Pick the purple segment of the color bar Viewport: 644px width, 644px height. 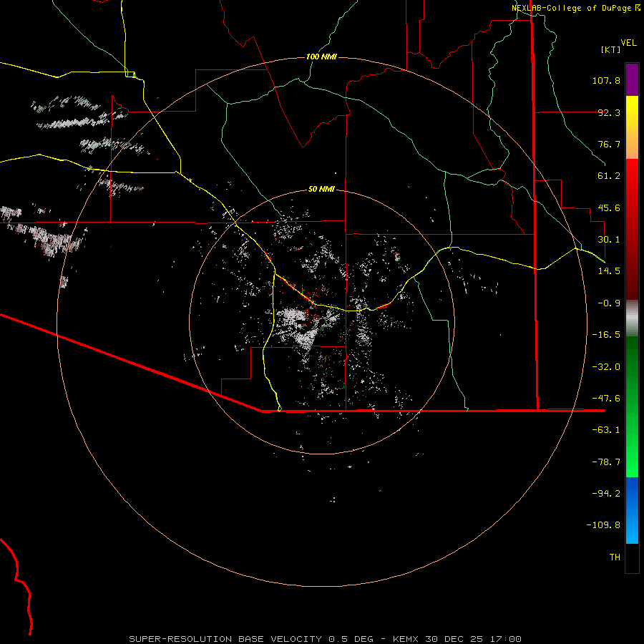(632, 80)
